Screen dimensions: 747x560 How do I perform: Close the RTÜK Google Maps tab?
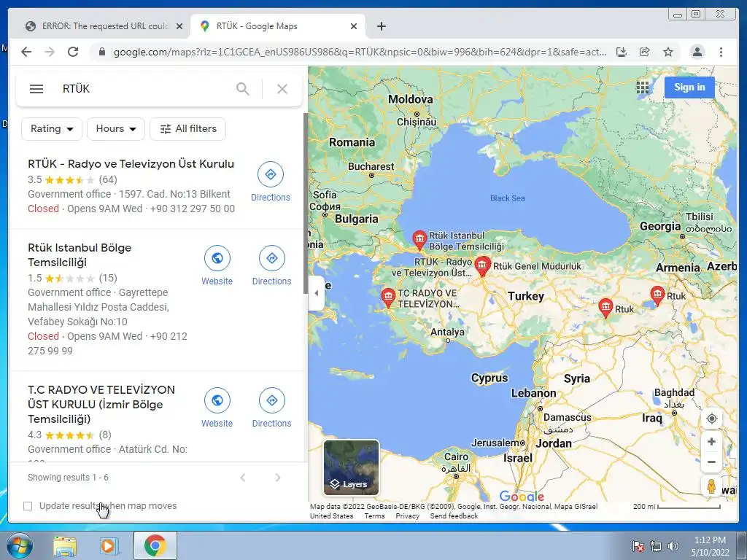pos(354,27)
